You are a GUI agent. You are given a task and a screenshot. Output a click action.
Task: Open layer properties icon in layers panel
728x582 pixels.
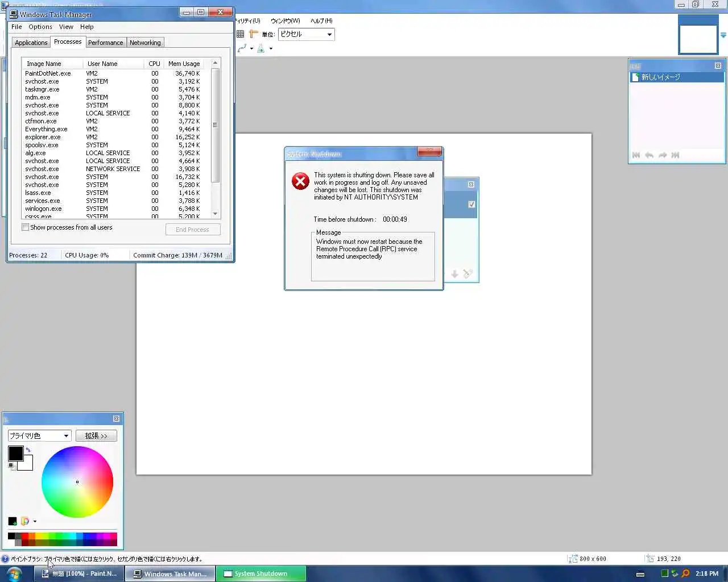point(468,274)
